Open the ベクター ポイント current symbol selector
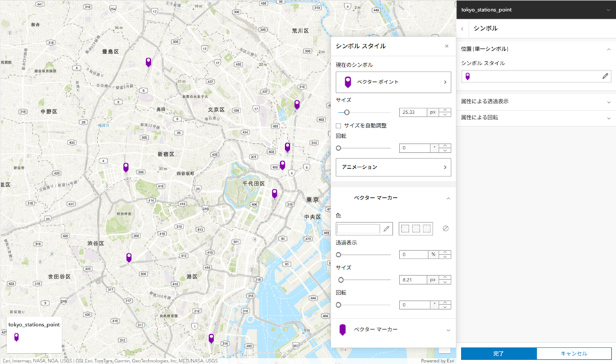 pos(394,82)
